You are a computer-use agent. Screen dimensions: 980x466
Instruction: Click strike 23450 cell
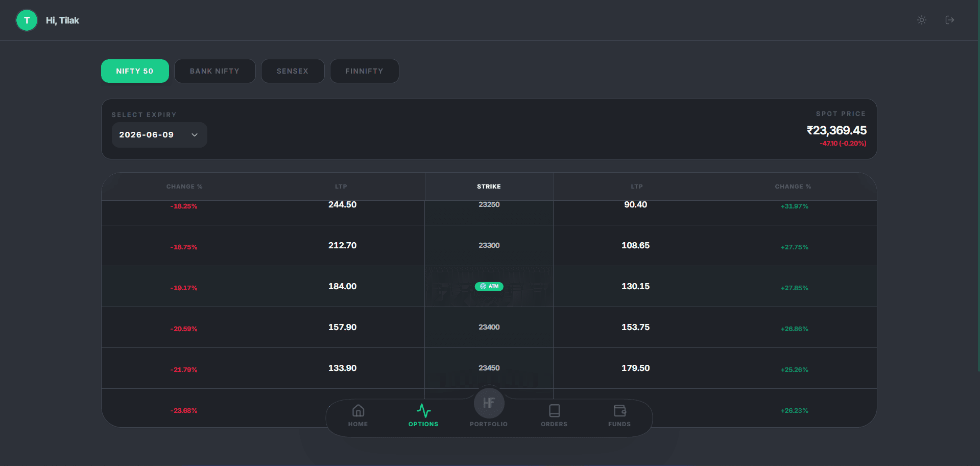point(489,368)
